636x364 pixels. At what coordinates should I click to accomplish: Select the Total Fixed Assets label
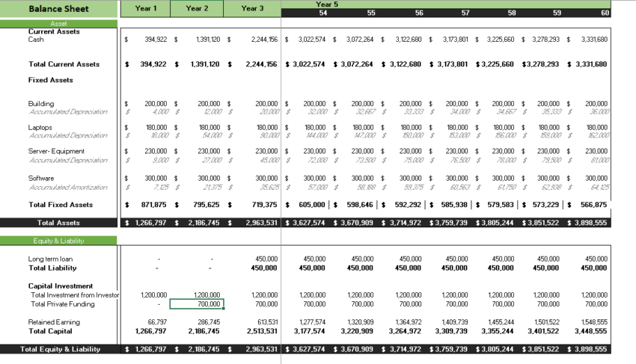(61, 205)
